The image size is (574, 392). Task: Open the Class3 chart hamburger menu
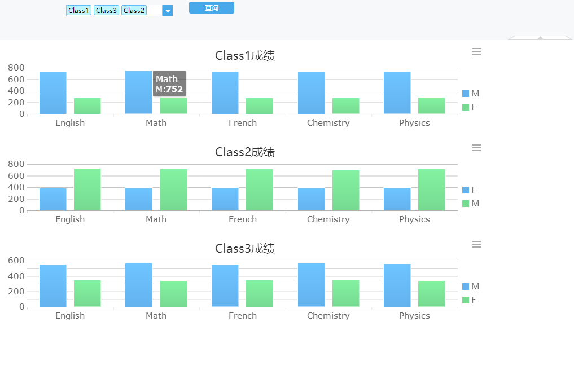point(476,245)
